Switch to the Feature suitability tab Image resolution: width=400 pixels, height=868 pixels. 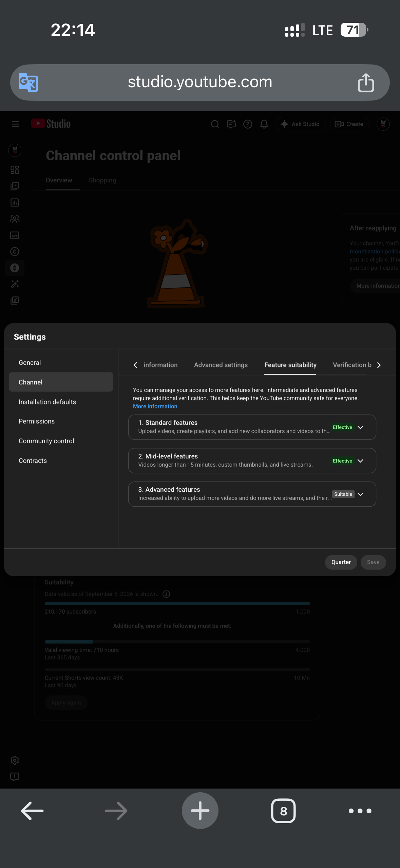[x=290, y=365]
